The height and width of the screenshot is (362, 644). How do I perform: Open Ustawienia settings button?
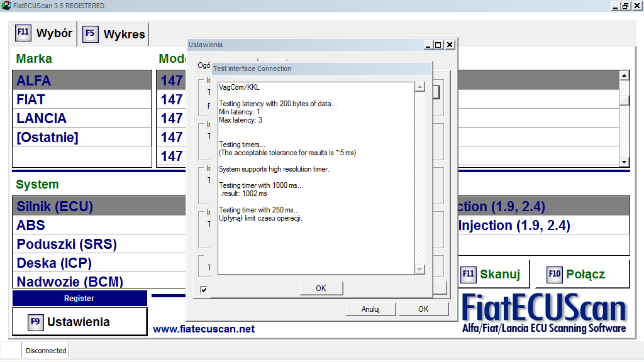80,322
